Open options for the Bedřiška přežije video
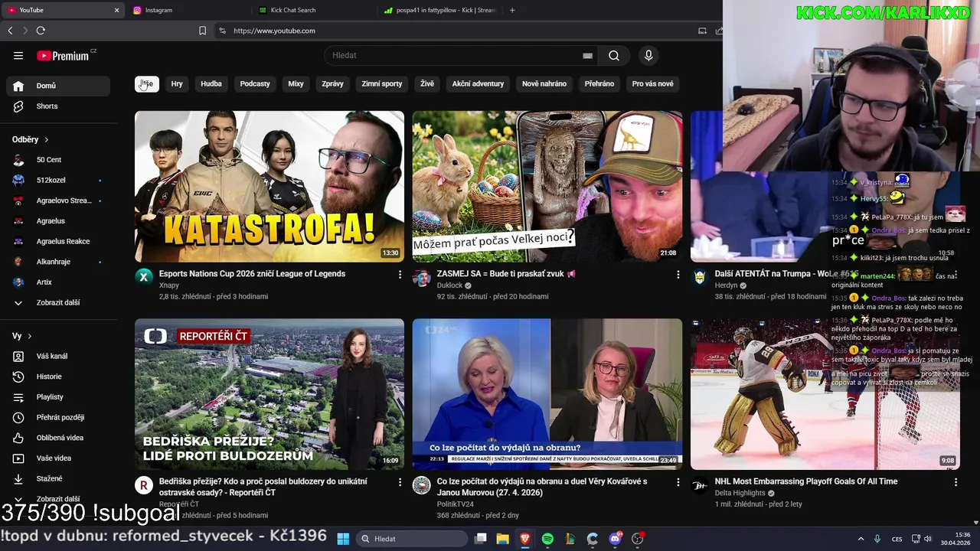980x551 pixels. (400, 482)
